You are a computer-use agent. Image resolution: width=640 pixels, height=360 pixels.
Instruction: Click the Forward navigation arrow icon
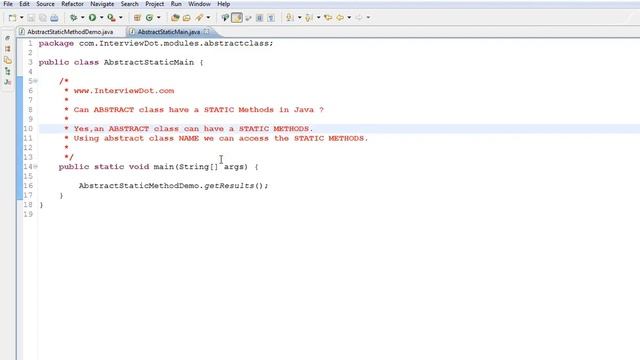[359, 18]
